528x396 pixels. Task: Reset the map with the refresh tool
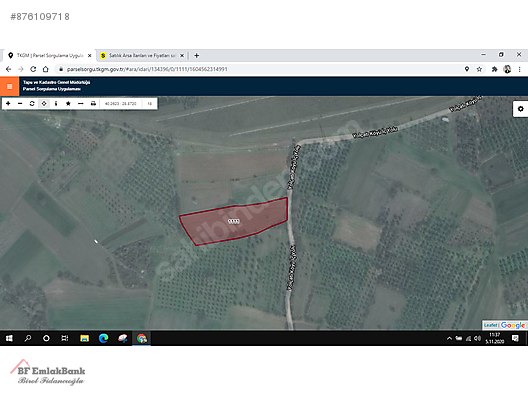coord(32,103)
